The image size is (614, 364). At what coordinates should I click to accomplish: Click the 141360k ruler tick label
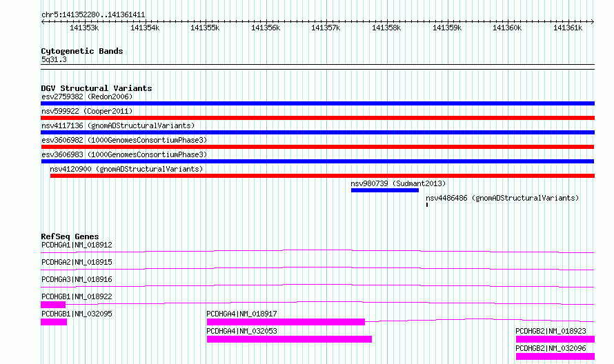pos(507,28)
